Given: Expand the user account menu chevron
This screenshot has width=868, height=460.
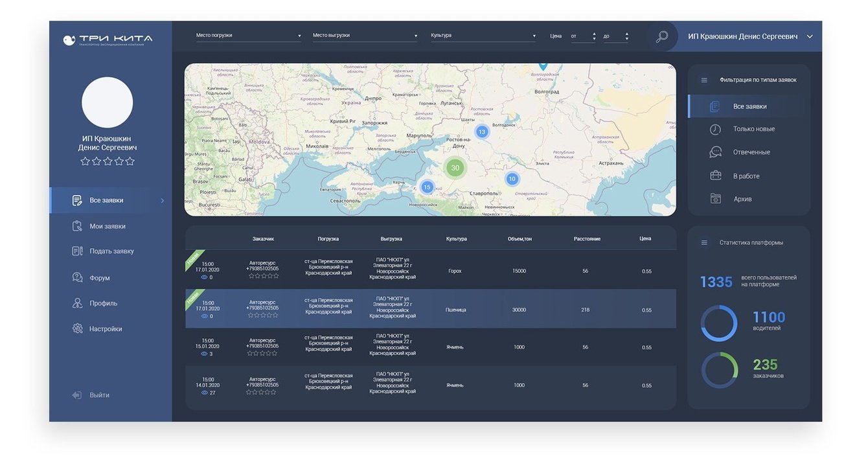Looking at the screenshot, I should click(x=810, y=37).
